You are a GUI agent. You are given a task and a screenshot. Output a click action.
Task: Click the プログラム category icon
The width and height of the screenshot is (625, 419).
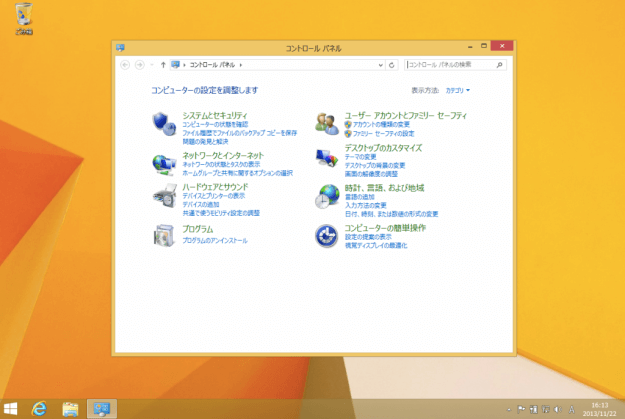[164, 236]
